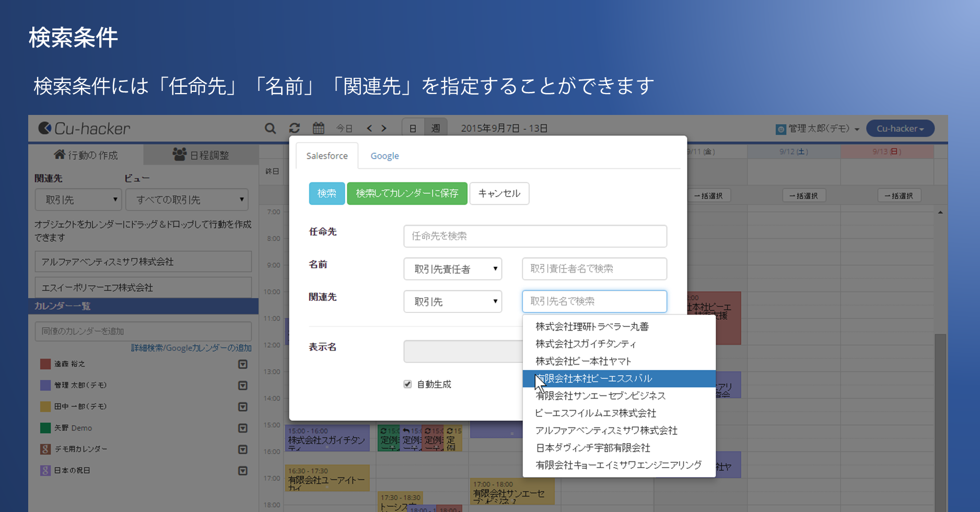Toggle the 自動生成 checkbox
980x512 pixels.
click(x=407, y=384)
